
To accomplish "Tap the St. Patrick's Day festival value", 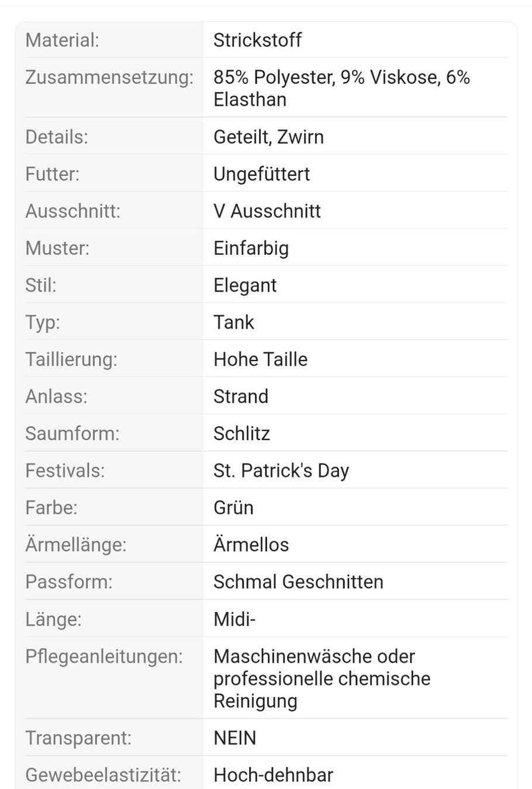I will tap(281, 470).
